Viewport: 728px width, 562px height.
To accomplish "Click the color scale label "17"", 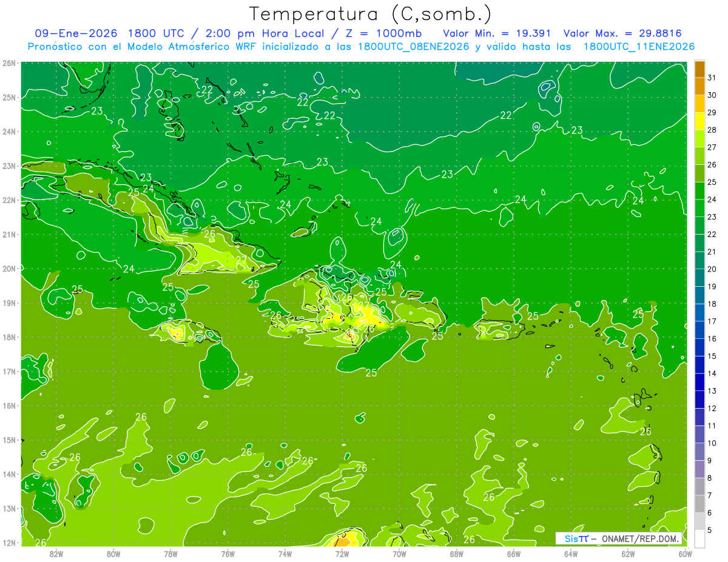I will [712, 321].
